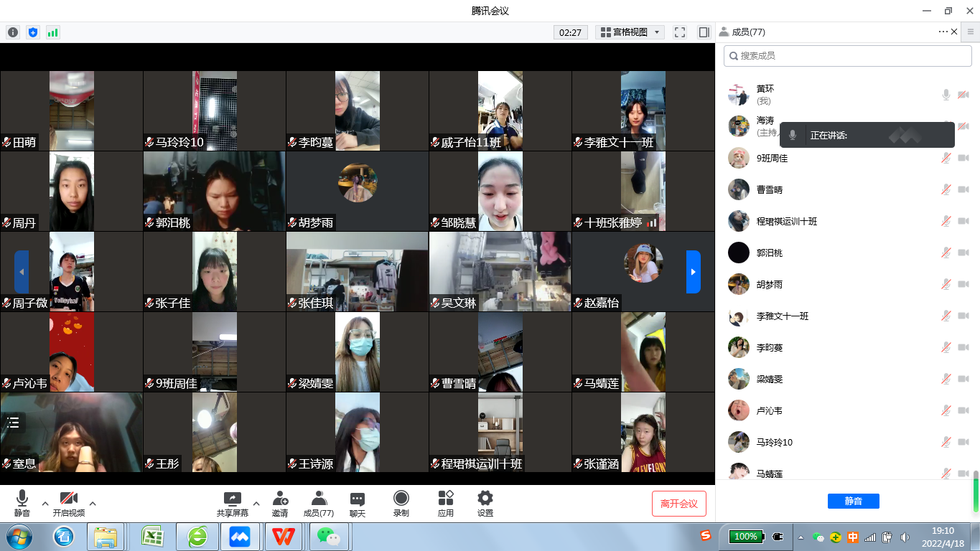Click the blue 静音 button in members panel

pyautogui.click(x=853, y=501)
